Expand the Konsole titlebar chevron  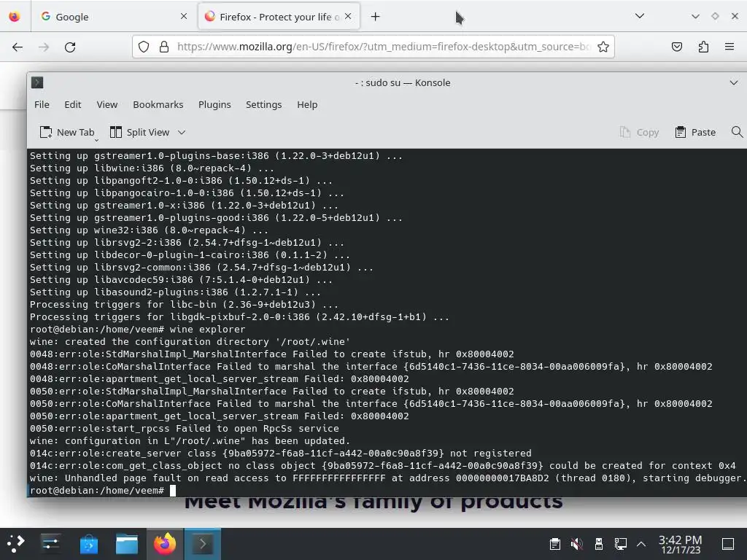(733, 82)
